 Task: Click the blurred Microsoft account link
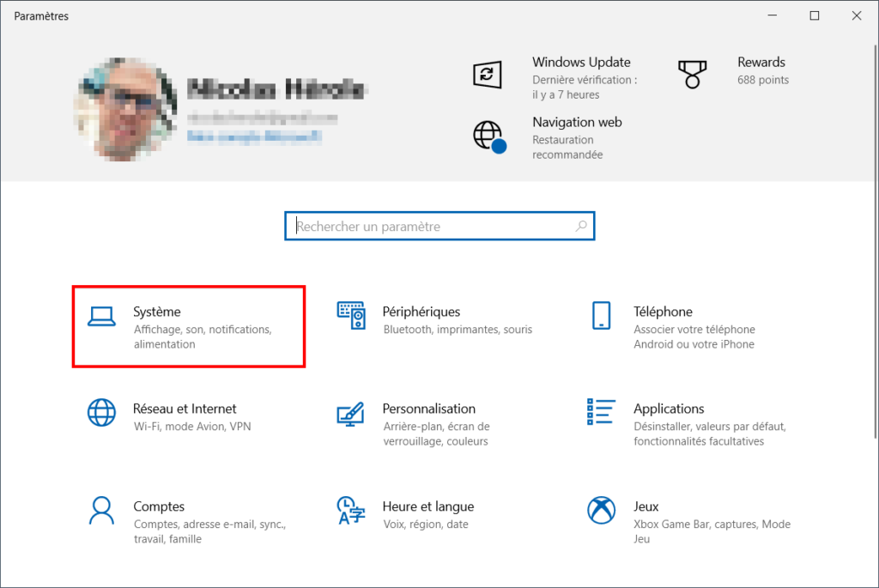254,136
